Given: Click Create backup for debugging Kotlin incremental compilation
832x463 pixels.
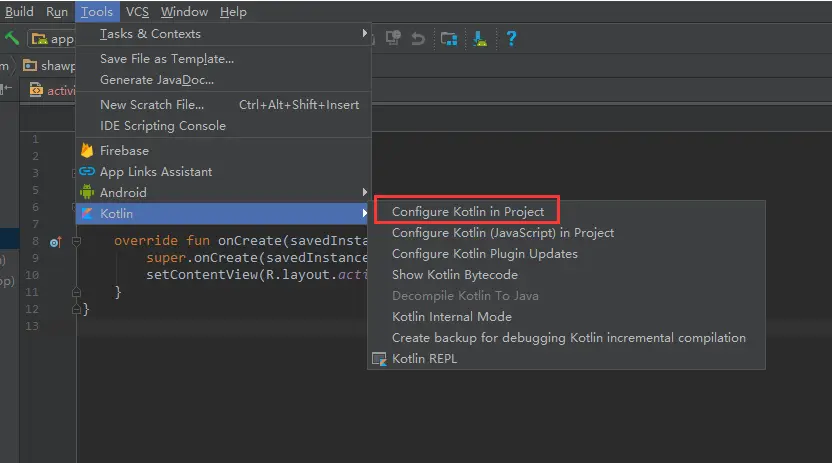Looking at the screenshot, I should click(568, 338).
